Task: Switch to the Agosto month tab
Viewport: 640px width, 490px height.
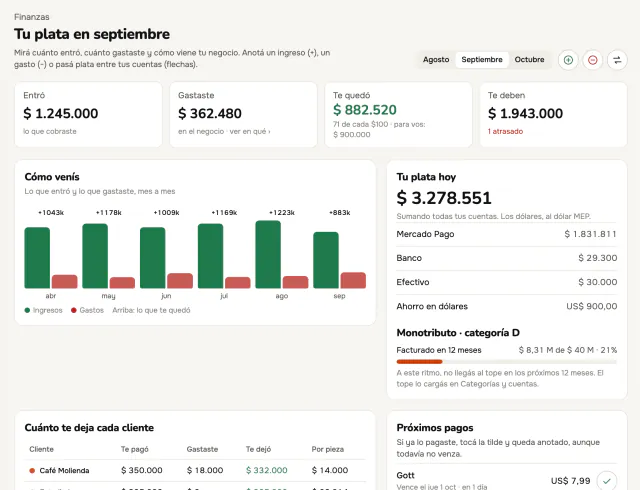Action: tap(436, 60)
